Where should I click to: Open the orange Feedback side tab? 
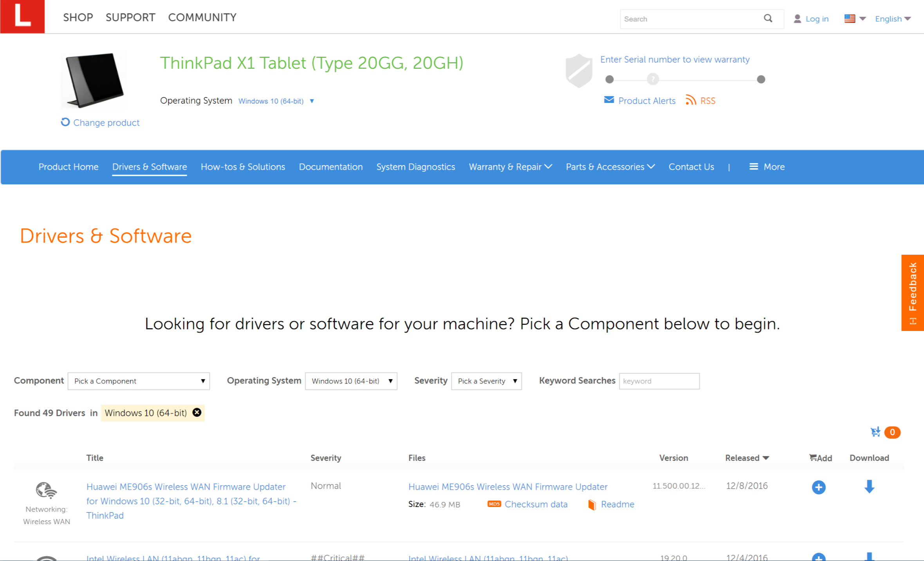pos(913,293)
